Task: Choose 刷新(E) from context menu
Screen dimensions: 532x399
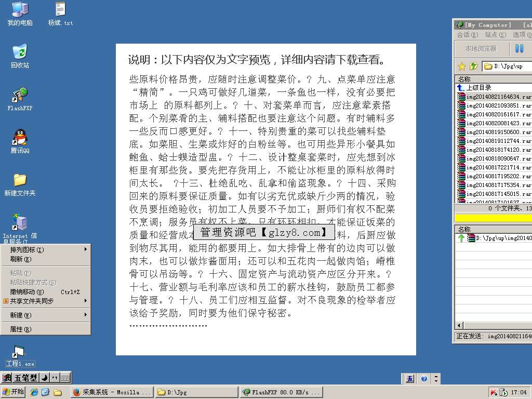Action: coord(46,259)
